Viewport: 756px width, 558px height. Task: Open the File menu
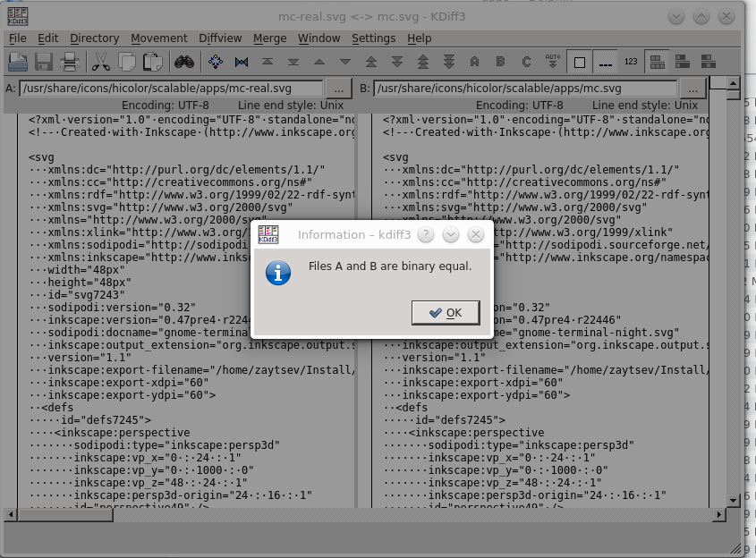[x=18, y=38]
